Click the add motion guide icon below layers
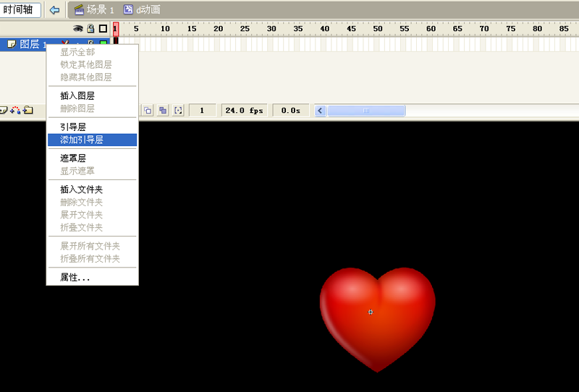Viewport: 579px width, 392px height. tap(15, 110)
